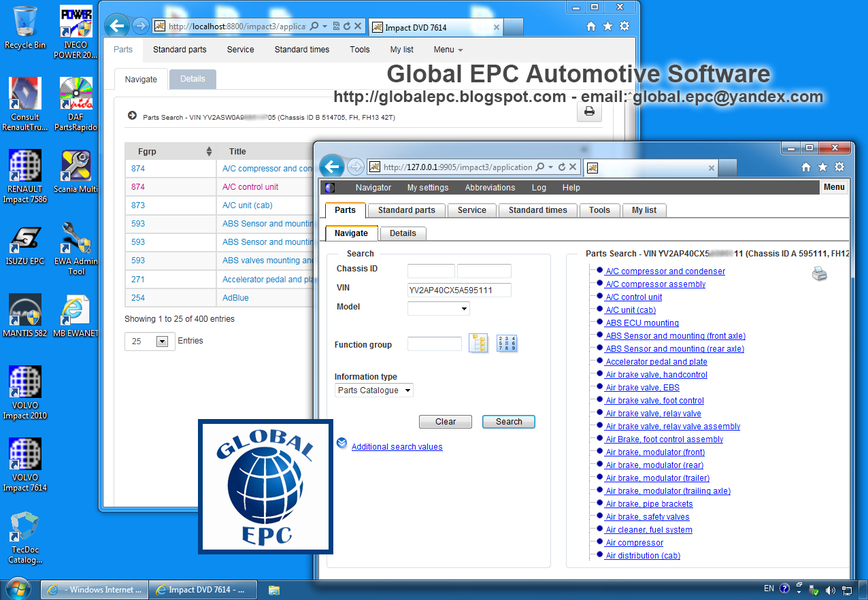Open file explorer from taskbar

pos(274,589)
